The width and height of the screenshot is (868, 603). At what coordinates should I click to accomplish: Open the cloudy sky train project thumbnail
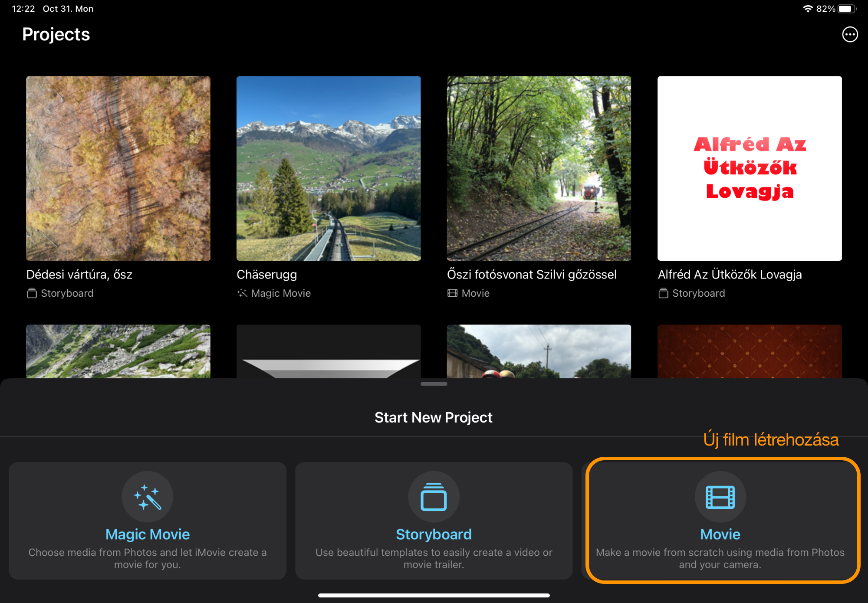pyautogui.click(x=539, y=351)
